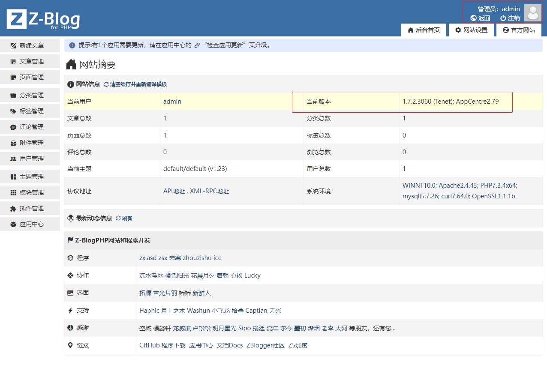Select the theme value default/default (v1.23)
The width and height of the screenshot is (547, 392).
coord(195,169)
